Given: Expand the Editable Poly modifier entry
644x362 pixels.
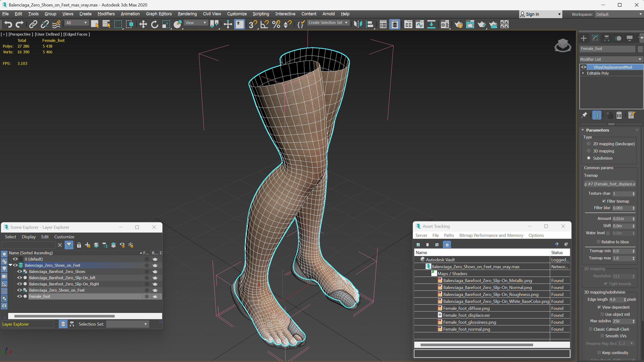Looking at the screenshot, I should tap(583, 73).
